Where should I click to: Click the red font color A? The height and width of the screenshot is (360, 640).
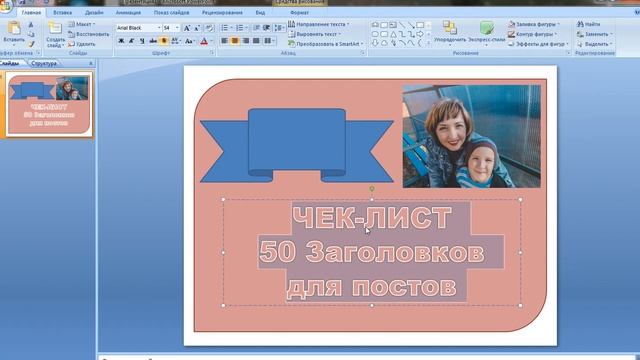[204, 41]
